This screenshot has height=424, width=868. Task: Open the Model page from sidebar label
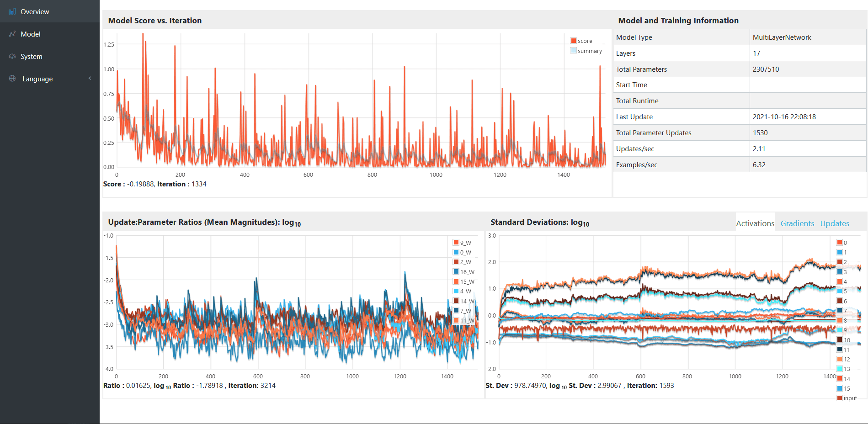[x=31, y=34]
